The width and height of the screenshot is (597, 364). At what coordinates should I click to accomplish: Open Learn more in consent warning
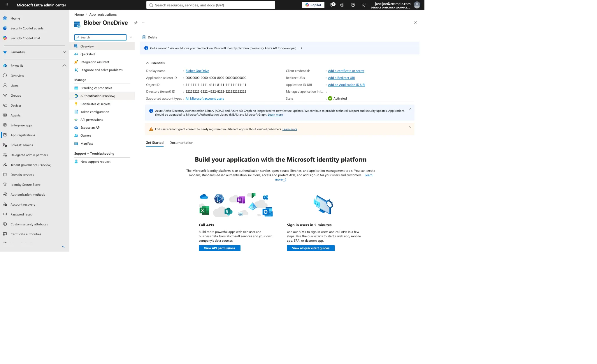tap(290, 129)
